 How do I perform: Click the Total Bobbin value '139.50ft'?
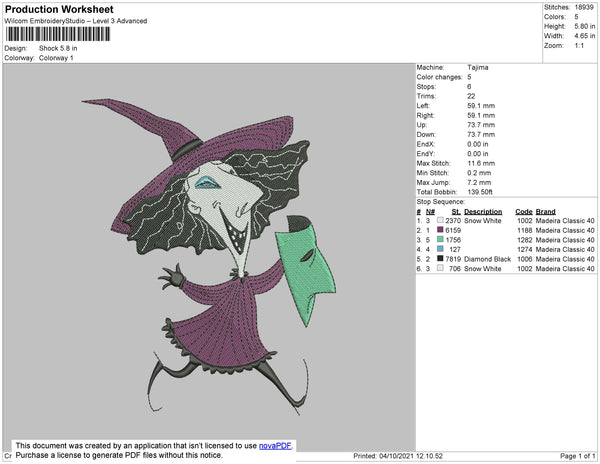[x=480, y=192]
